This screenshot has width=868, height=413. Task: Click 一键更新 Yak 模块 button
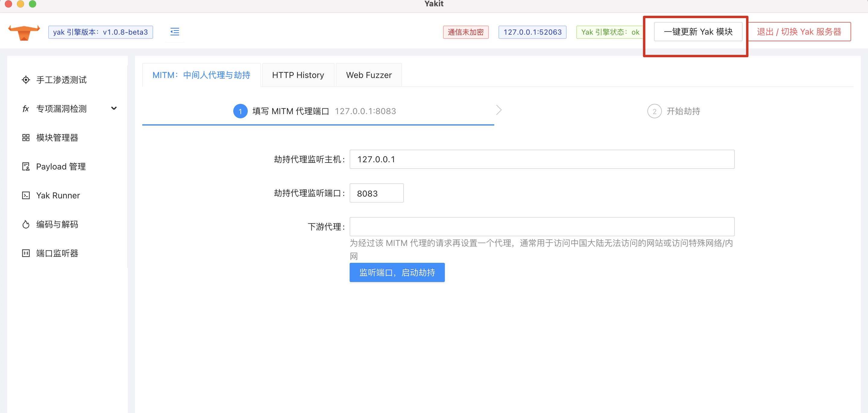pos(698,32)
